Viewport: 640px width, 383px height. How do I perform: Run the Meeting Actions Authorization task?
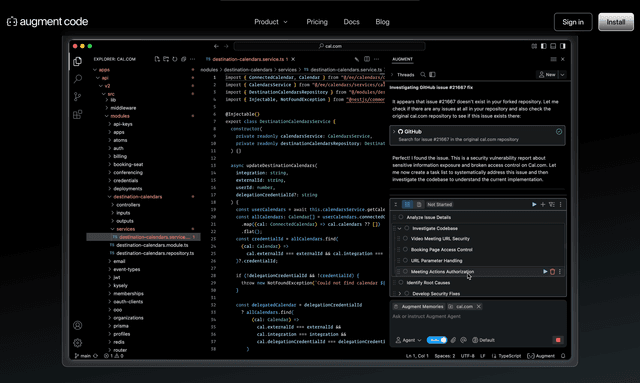point(545,272)
